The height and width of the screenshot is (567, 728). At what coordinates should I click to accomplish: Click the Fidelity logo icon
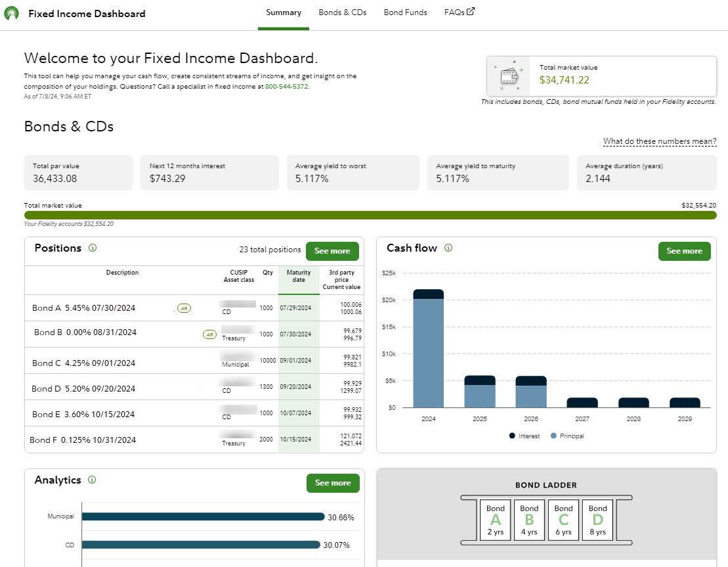tap(12, 13)
